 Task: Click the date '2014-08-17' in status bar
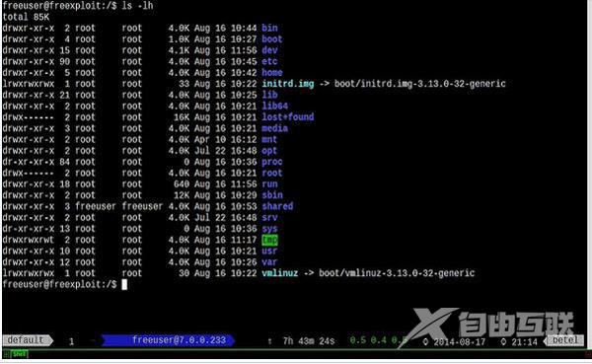[x=459, y=342]
